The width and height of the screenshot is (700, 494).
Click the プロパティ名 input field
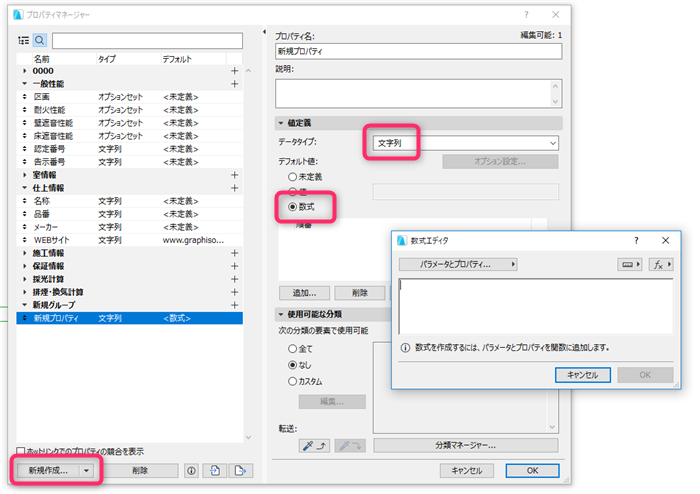tap(418, 51)
